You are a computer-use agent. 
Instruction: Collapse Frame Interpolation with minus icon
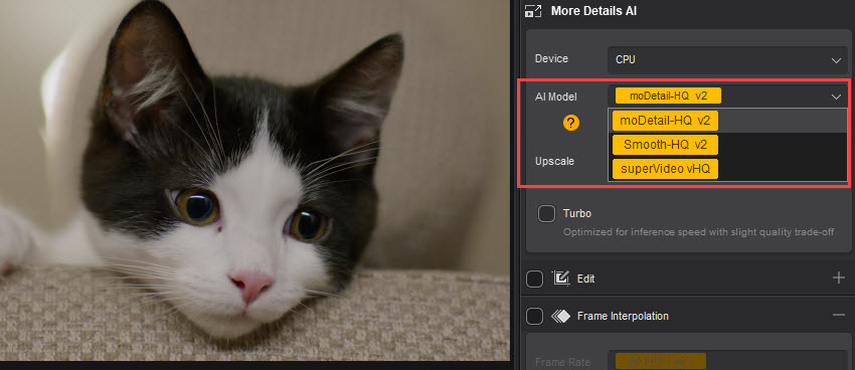[838, 316]
